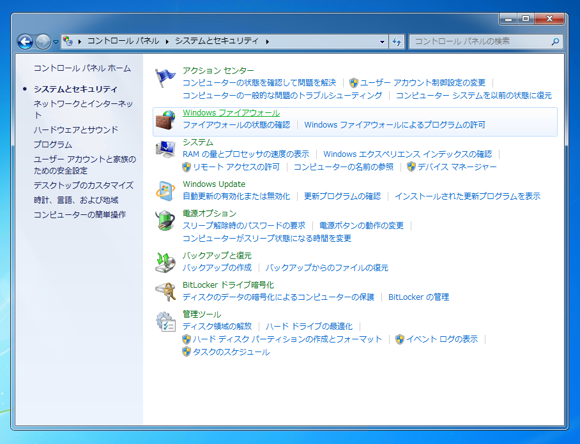Click バックアップの作成 link
The height and width of the screenshot is (444, 580).
[217, 268]
